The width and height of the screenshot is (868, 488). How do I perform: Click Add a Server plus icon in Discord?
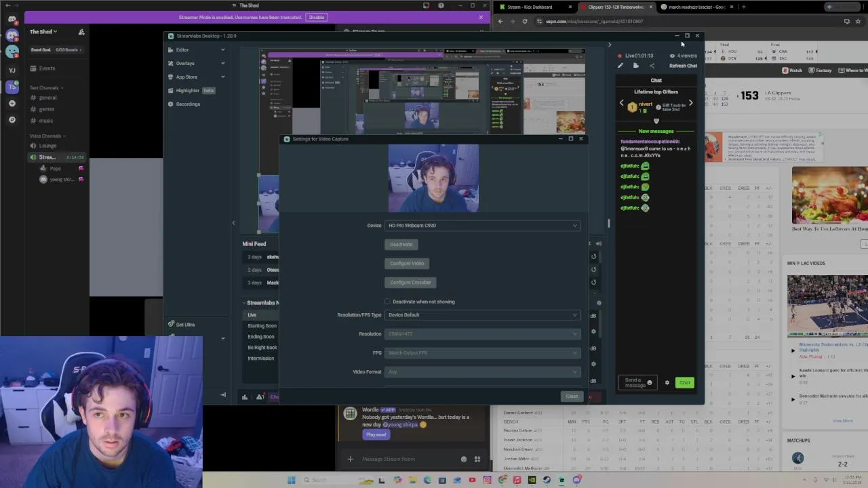click(x=12, y=104)
